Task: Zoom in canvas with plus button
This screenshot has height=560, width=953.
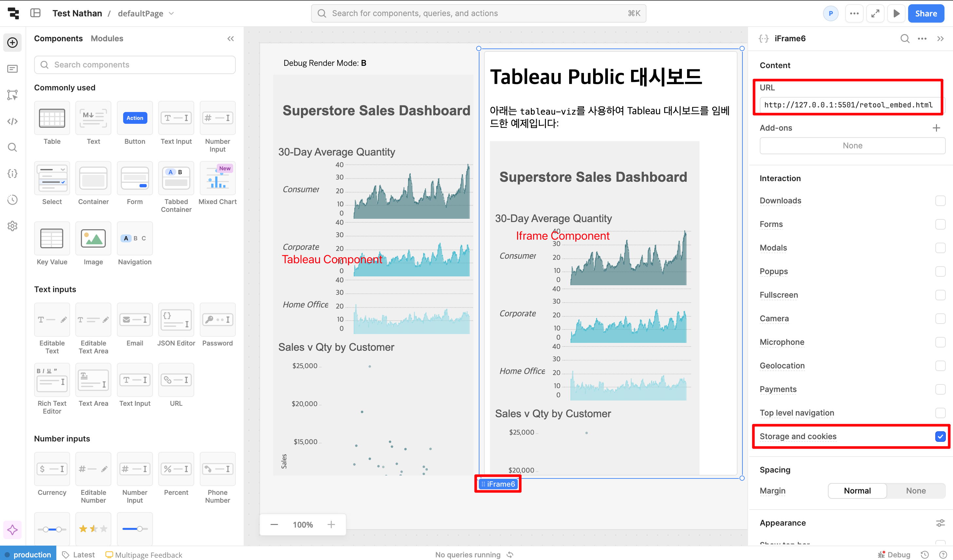Action: point(331,525)
